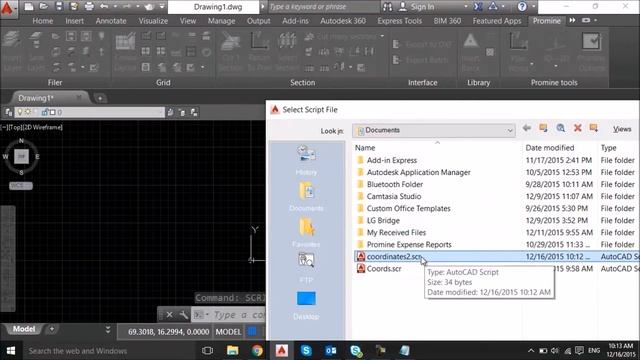The height and width of the screenshot is (360, 640).
Task: Open the Insert ribbon tab
Action: [74, 21]
